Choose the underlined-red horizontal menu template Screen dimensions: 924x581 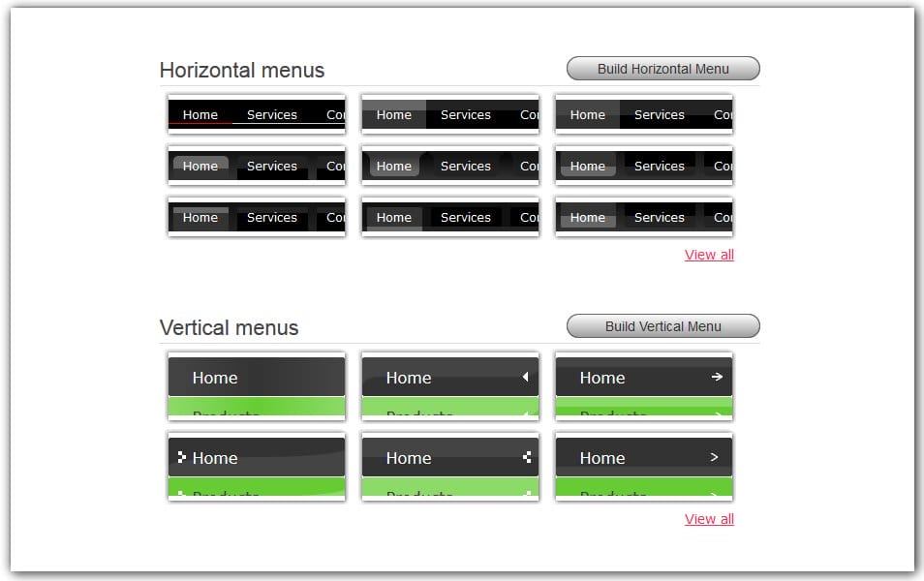[x=256, y=114]
